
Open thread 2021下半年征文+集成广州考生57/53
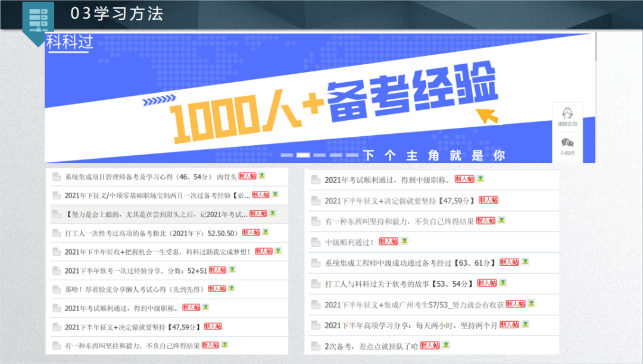click(414, 305)
